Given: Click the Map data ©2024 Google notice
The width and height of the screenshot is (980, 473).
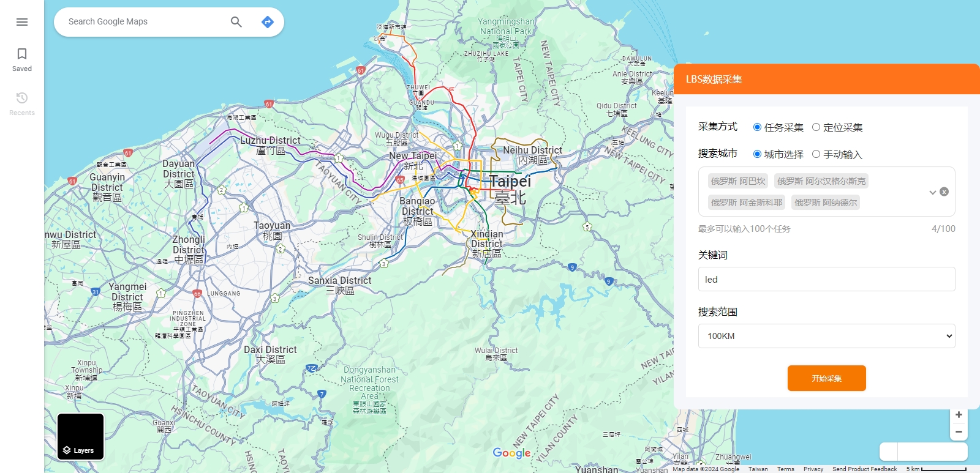Looking at the screenshot, I should click(x=706, y=469).
